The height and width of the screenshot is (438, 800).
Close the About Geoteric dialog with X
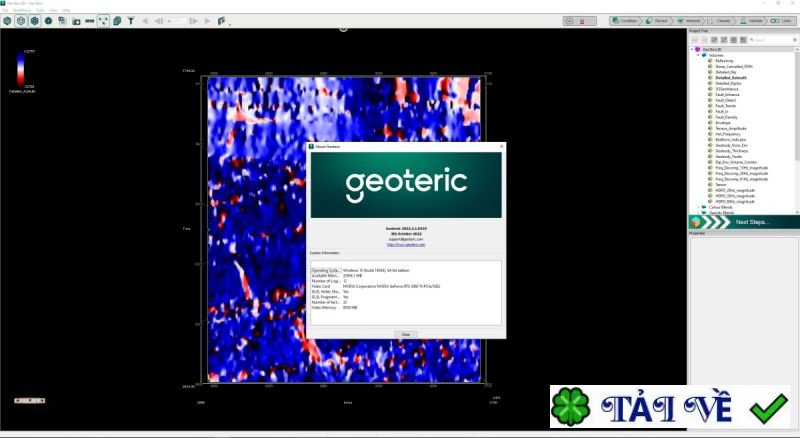(501, 147)
